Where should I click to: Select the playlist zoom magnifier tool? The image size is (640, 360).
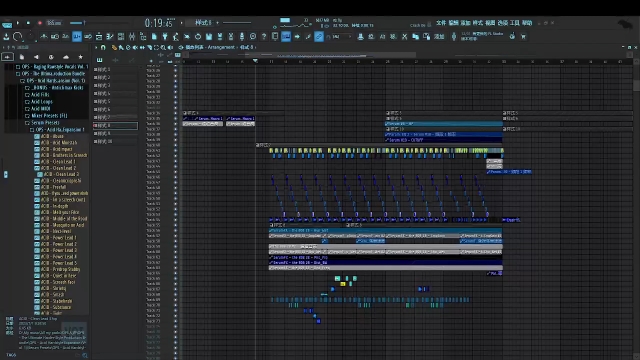pos(163,47)
